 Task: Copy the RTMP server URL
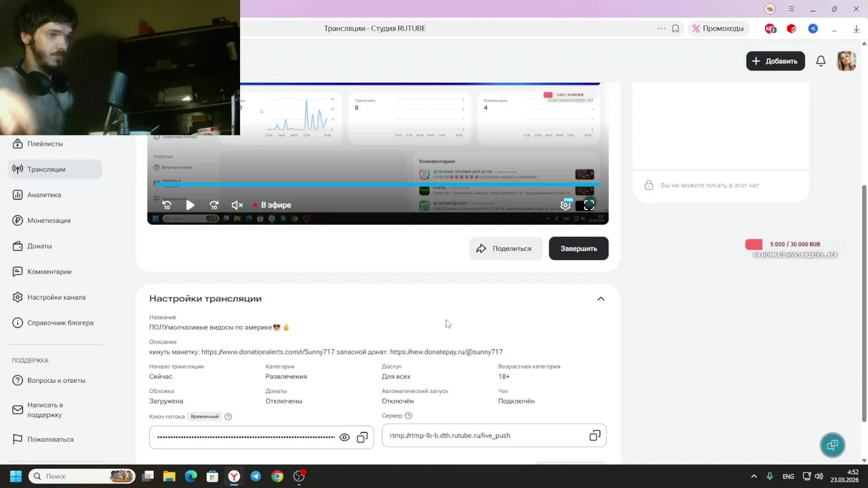(x=595, y=436)
